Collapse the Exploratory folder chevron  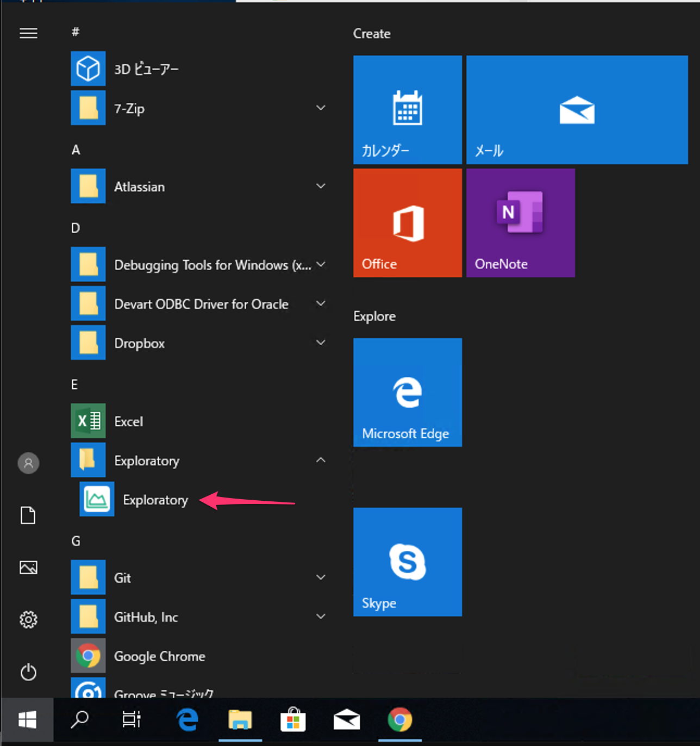pos(321,460)
